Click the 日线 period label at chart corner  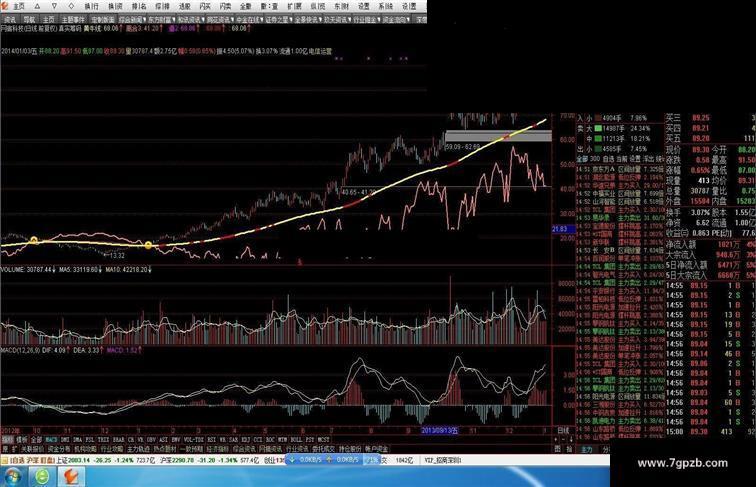[x=563, y=430]
